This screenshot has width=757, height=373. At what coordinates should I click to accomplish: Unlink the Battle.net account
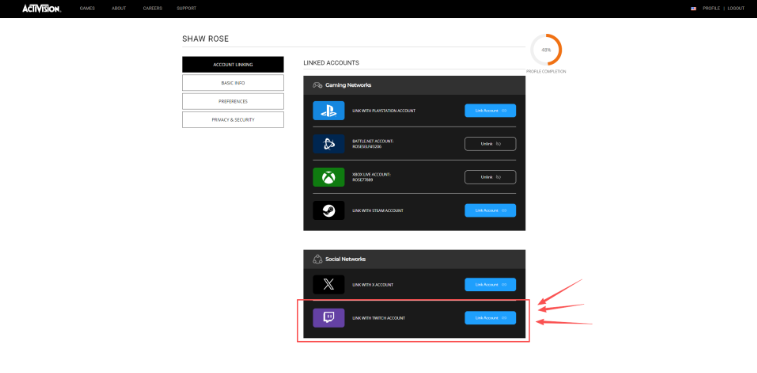pos(490,144)
